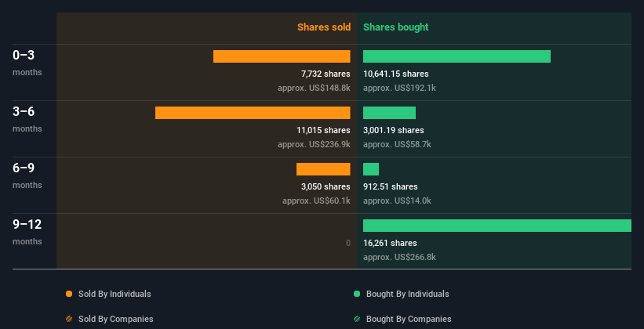
Task: Click the green Bought By Individuals legend dot
Action: 357,294
